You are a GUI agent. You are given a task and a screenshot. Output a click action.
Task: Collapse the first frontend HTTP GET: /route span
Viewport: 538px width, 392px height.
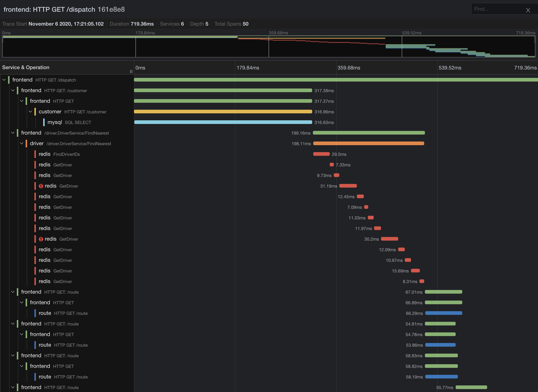(x=13, y=292)
